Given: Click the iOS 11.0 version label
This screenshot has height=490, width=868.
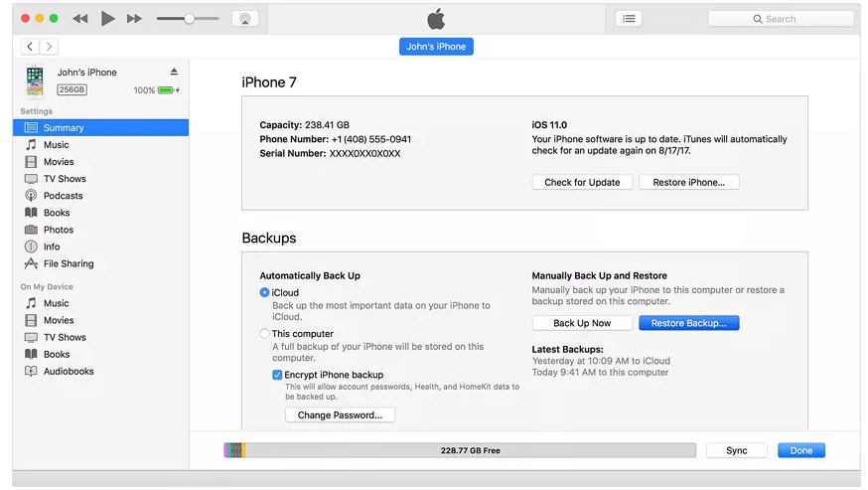Looking at the screenshot, I should (549, 124).
